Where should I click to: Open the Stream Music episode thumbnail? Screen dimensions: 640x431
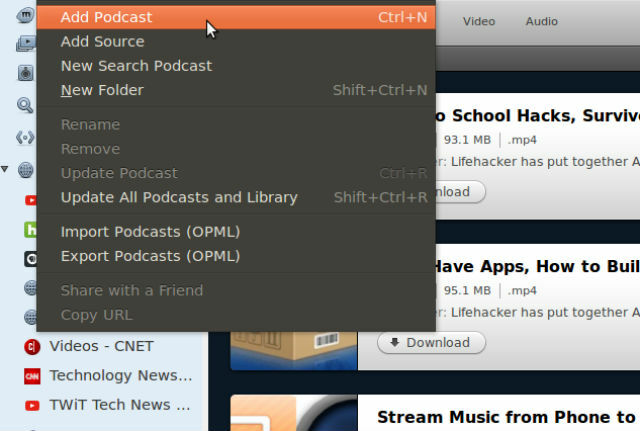(x=294, y=413)
